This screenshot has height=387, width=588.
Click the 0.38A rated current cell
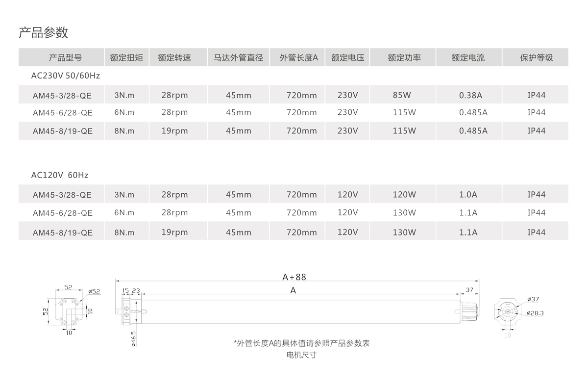470,95
